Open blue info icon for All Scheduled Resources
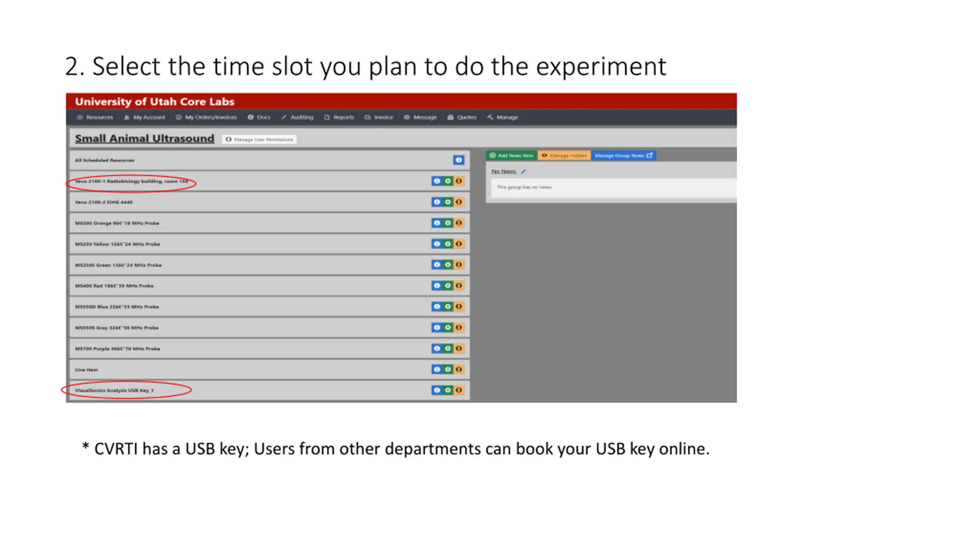This screenshot has width=980, height=551. point(458,160)
